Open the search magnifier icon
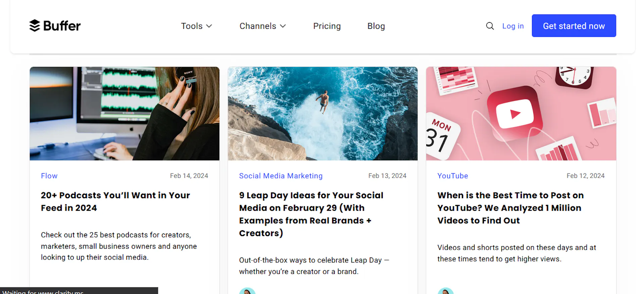Image resolution: width=644 pixels, height=294 pixels. (490, 26)
